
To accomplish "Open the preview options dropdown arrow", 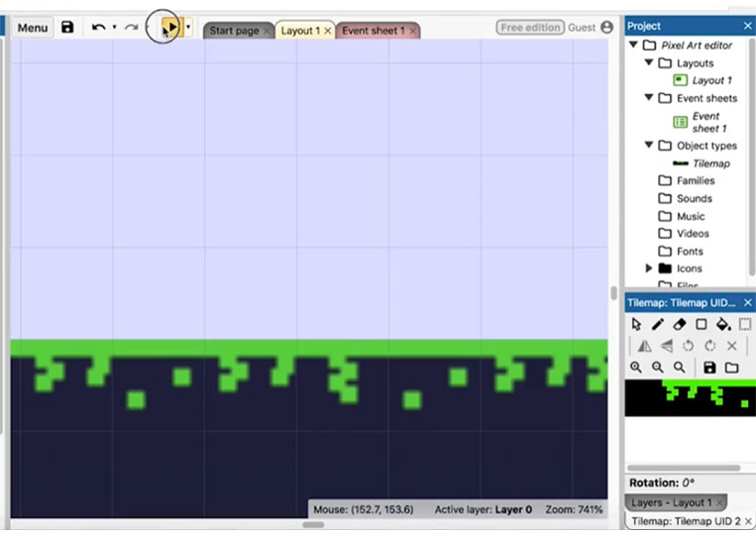I will pyautogui.click(x=188, y=27).
